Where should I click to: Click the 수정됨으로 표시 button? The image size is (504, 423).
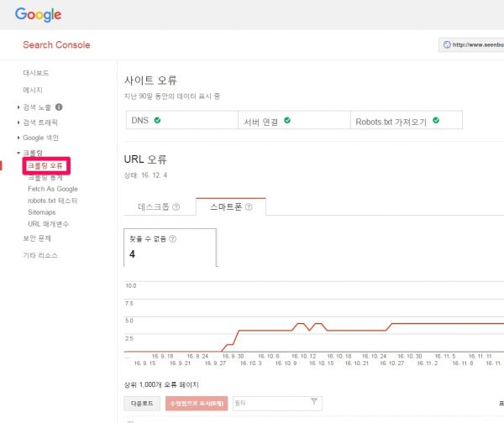click(x=197, y=404)
